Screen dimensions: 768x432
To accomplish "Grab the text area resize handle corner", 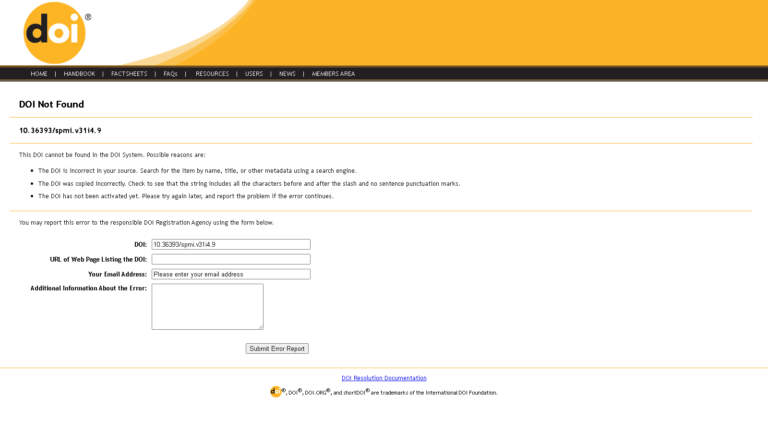I will pyautogui.click(x=261, y=327).
